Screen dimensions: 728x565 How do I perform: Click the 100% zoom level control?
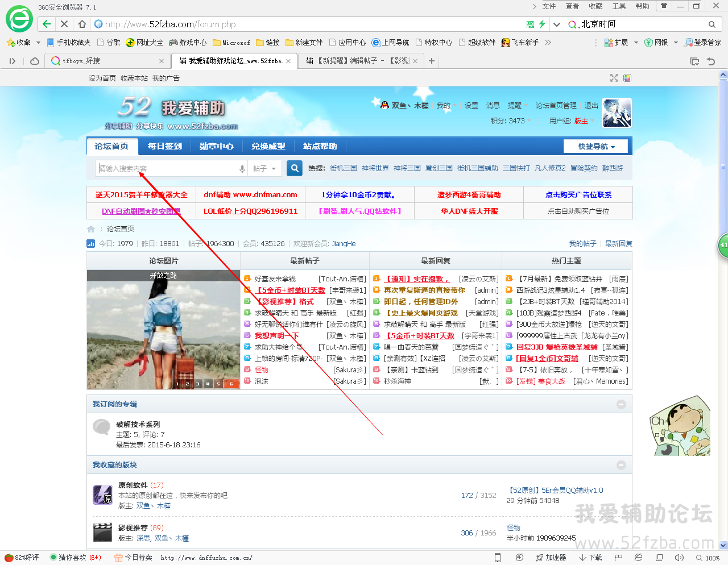point(708,558)
